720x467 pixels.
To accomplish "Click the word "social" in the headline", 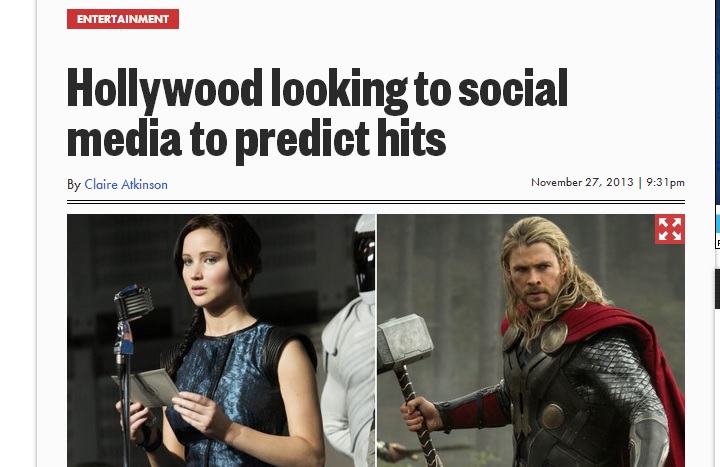I will click(513, 89).
